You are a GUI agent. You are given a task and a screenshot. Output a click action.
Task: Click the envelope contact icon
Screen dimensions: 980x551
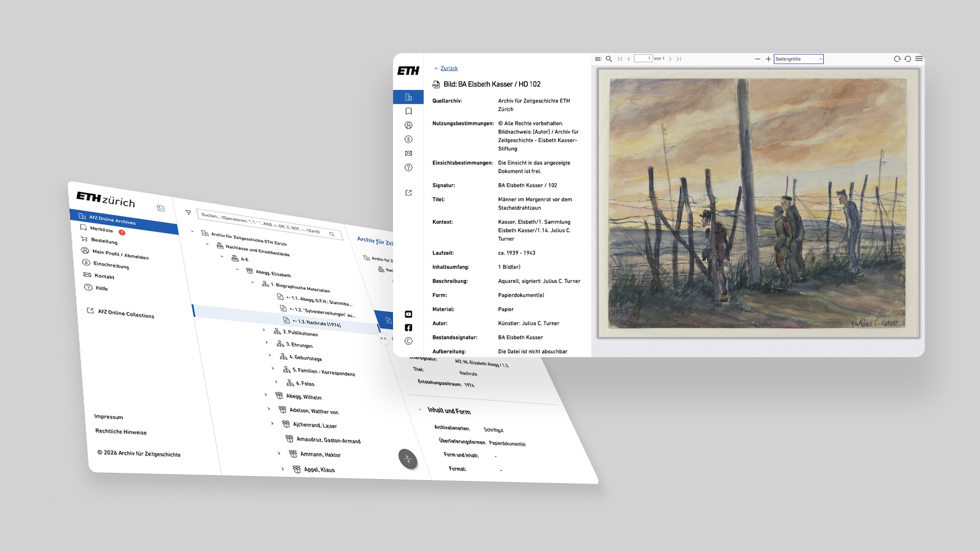408,153
